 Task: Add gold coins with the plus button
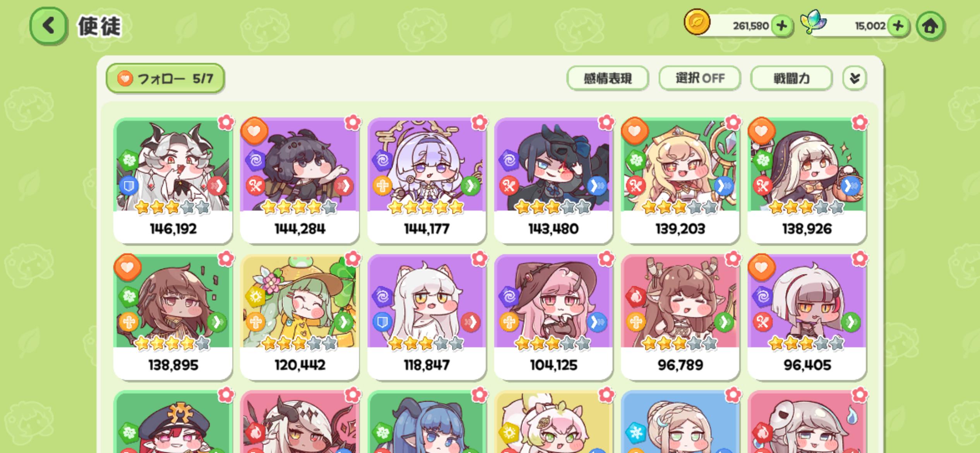(x=782, y=26)
